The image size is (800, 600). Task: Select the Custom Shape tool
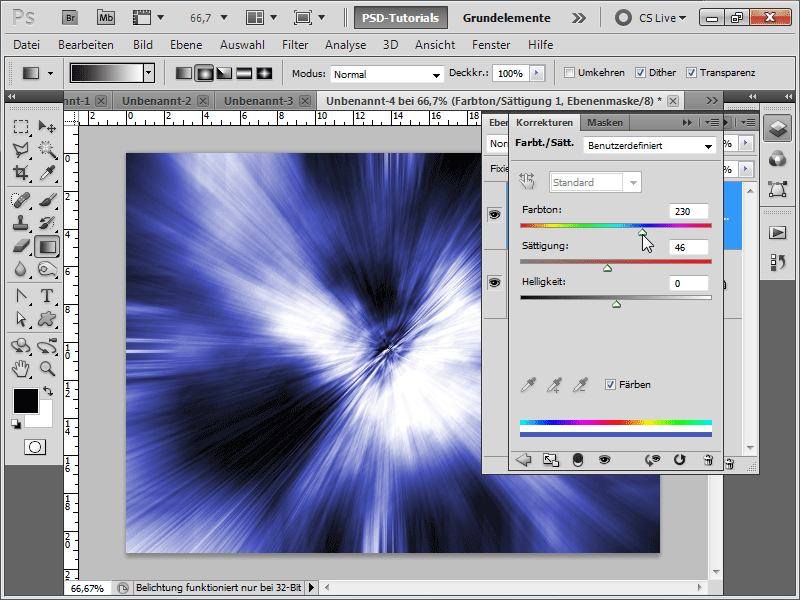click(47, 319)
